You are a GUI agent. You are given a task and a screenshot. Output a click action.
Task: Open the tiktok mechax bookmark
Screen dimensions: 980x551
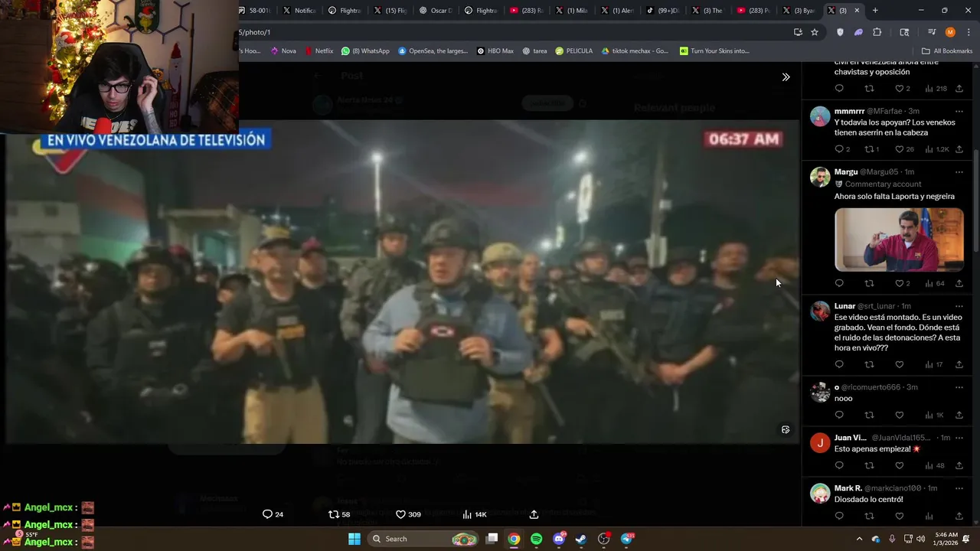[x=635, y=51]
